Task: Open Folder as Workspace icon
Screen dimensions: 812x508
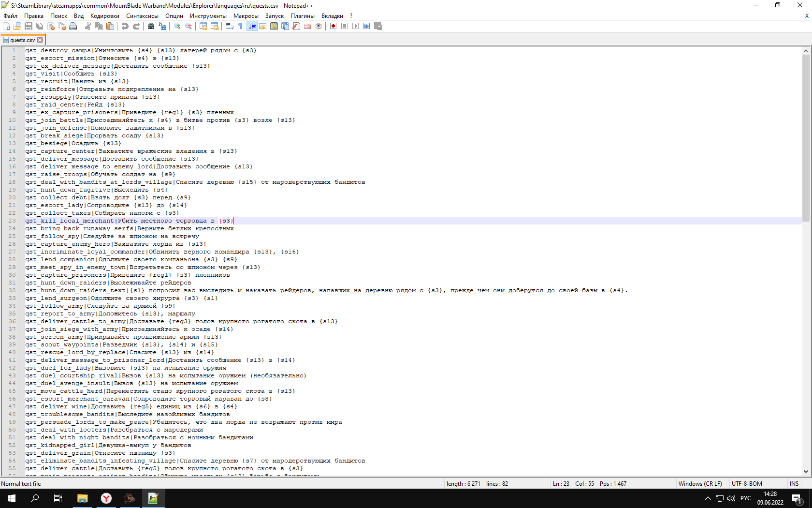Action: (x=307, y=26)
